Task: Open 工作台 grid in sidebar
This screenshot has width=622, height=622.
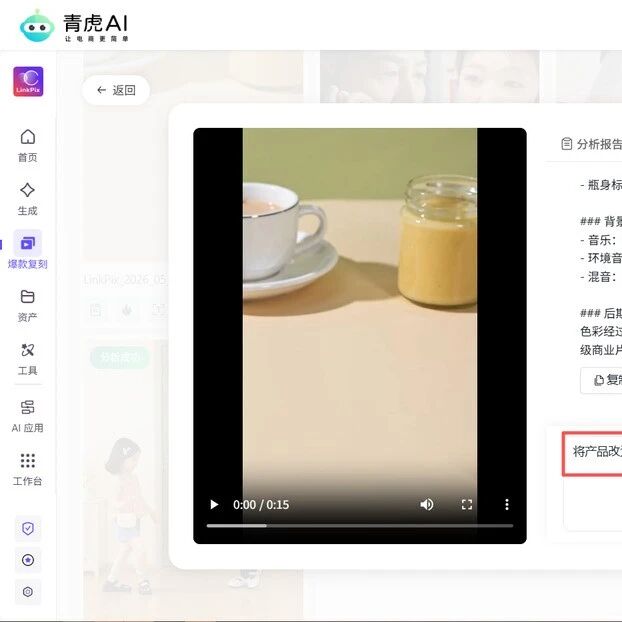Action: 27,470
